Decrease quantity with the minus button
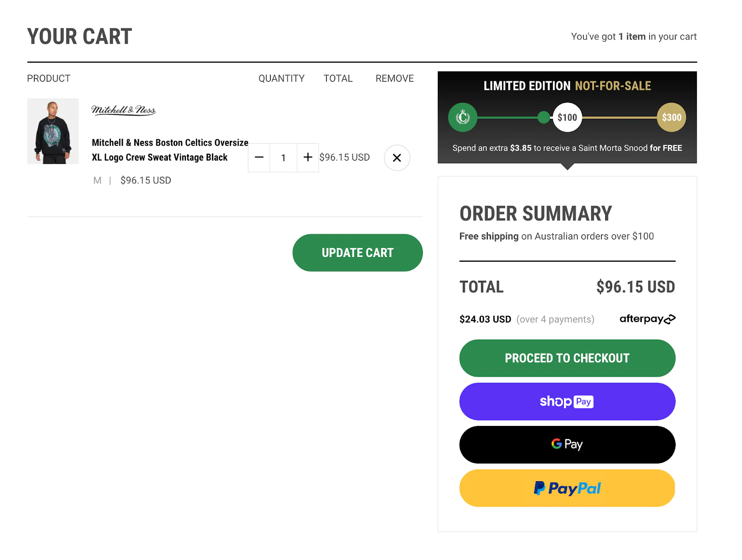Viewport: 742px width, 560px height. point(259,158)
